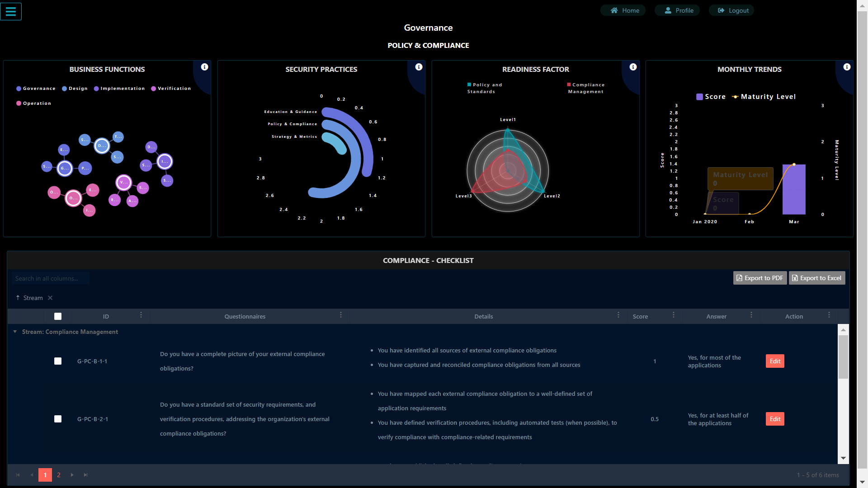Open the Questionnaires column options menu
Screen dimensions: 868x488
341,315
